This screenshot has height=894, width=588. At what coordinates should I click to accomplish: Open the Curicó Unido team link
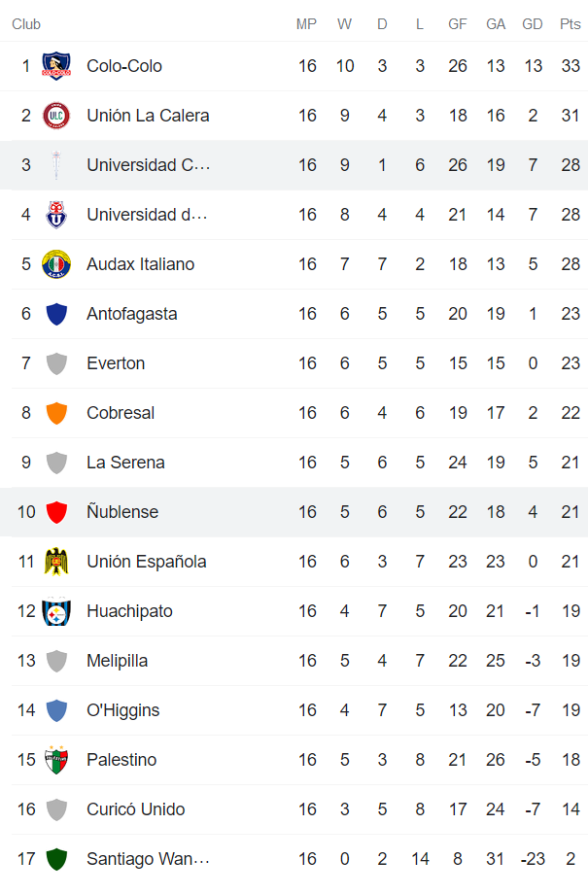(x=135, y=809)
